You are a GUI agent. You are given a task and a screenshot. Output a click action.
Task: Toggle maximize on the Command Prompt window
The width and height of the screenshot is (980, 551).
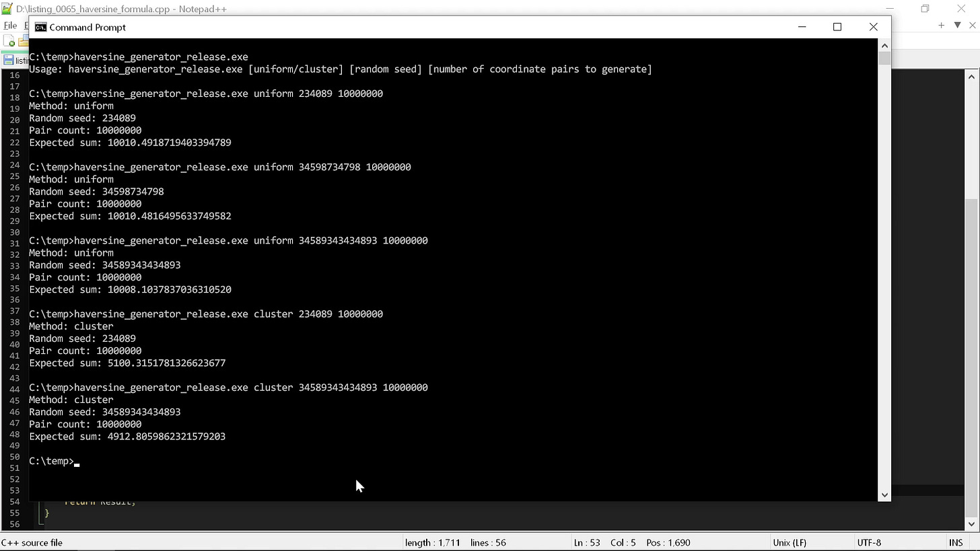tap(837, 27)
